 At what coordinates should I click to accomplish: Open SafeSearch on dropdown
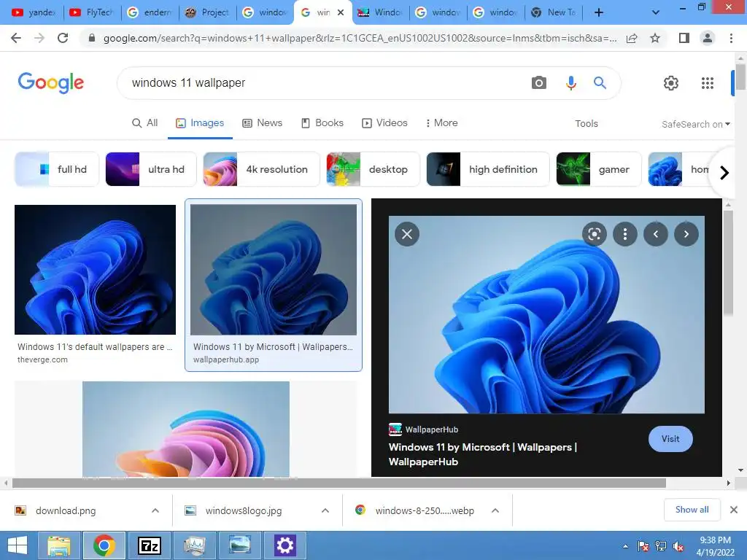(x=695, y=124)
